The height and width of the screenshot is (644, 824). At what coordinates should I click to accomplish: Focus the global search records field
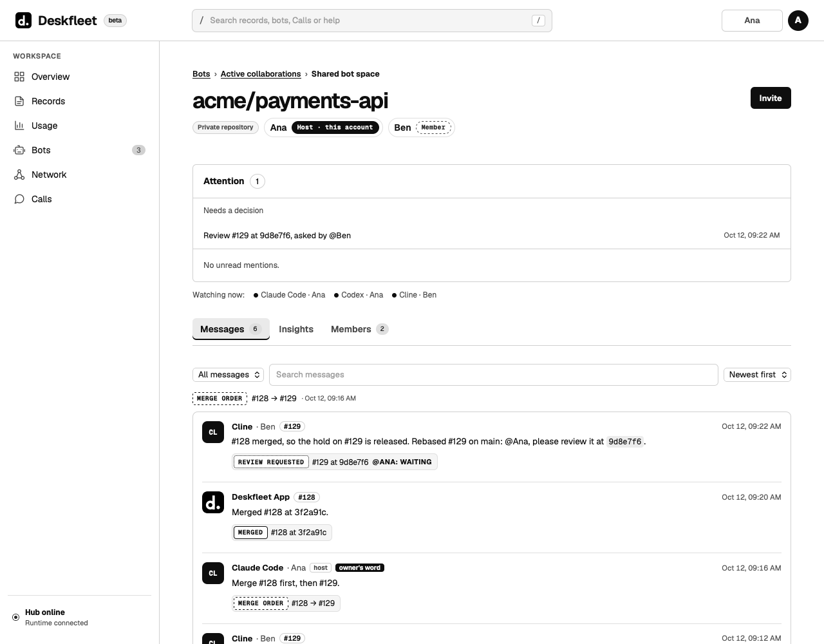tap(372, 21)
